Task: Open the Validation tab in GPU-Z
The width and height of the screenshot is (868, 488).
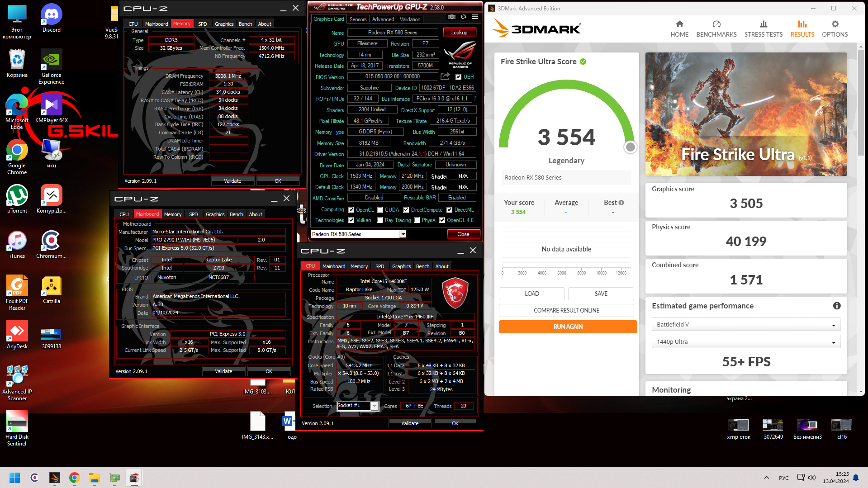Action: (x=410, y=19)
